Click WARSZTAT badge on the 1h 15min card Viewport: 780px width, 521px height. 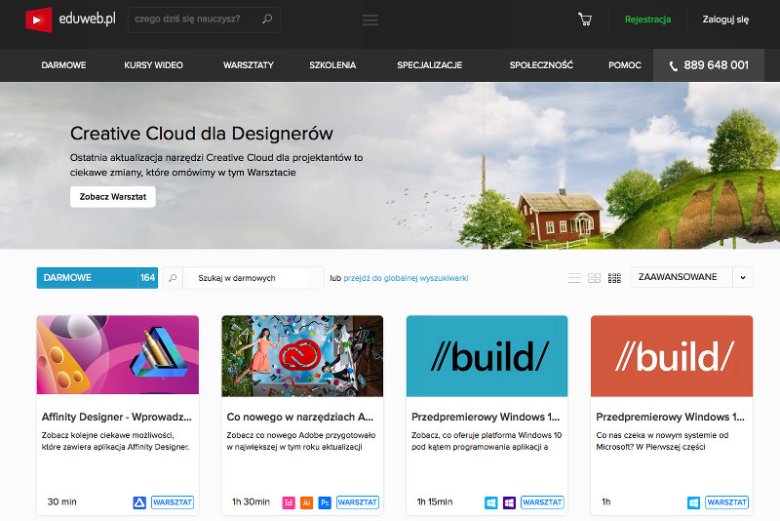542,503
